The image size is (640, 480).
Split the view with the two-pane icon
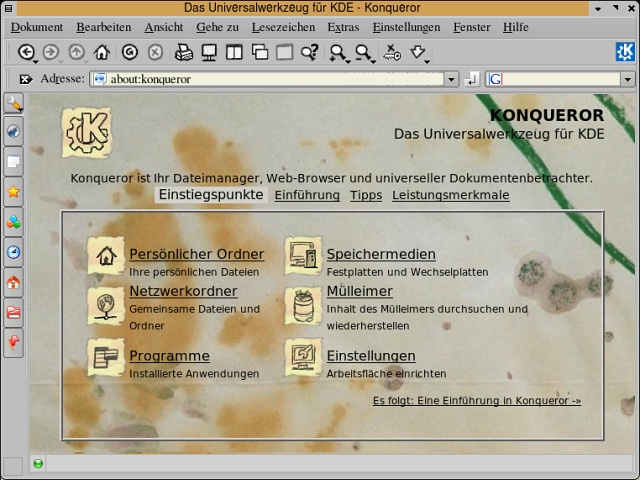pyautogui.click(x=234, y=52)
